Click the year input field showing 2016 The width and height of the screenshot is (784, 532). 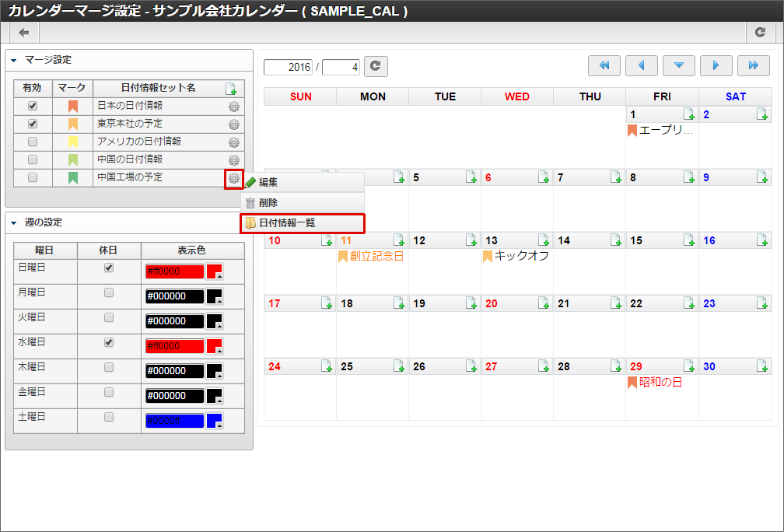tap(288, 68)
